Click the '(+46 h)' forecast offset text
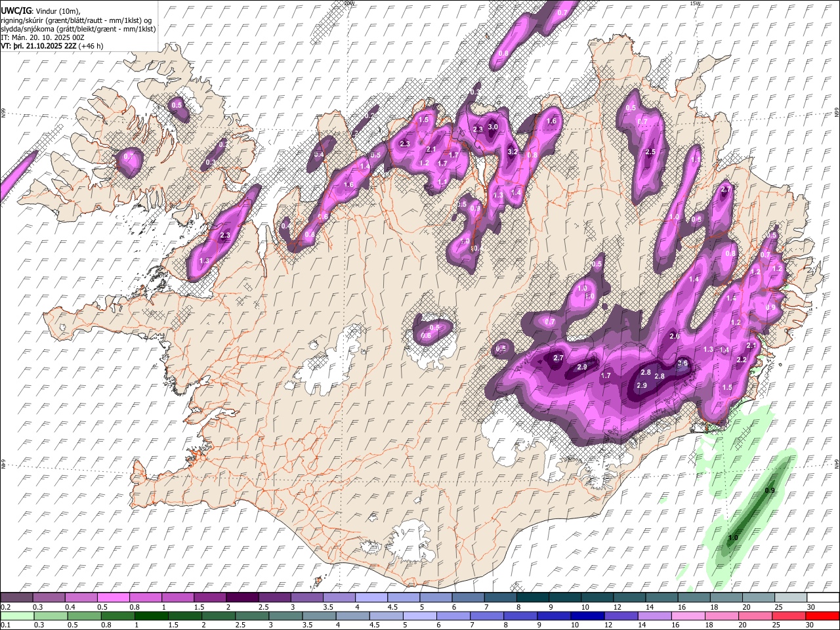840x630 pixels. tap(92, 47)
